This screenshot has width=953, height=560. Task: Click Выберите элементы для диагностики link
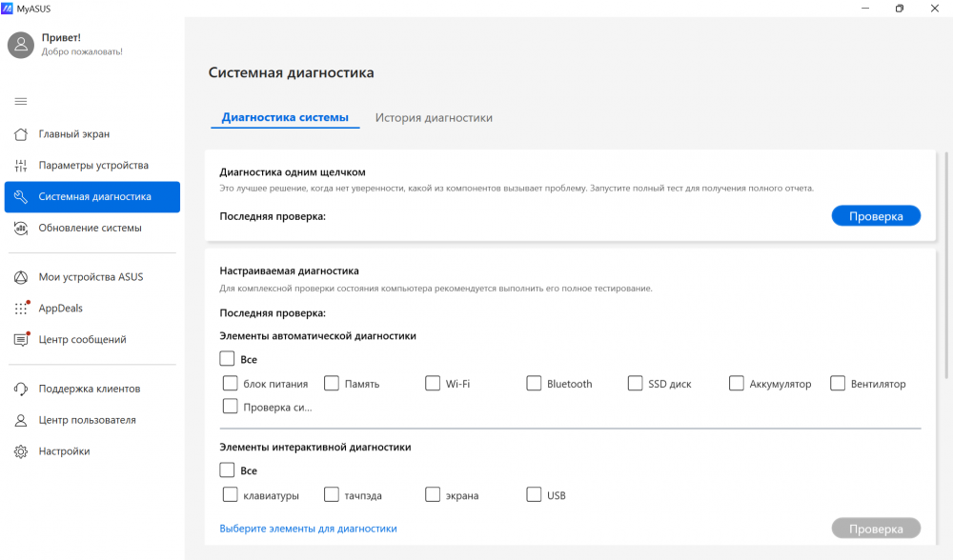pos(308,529)
